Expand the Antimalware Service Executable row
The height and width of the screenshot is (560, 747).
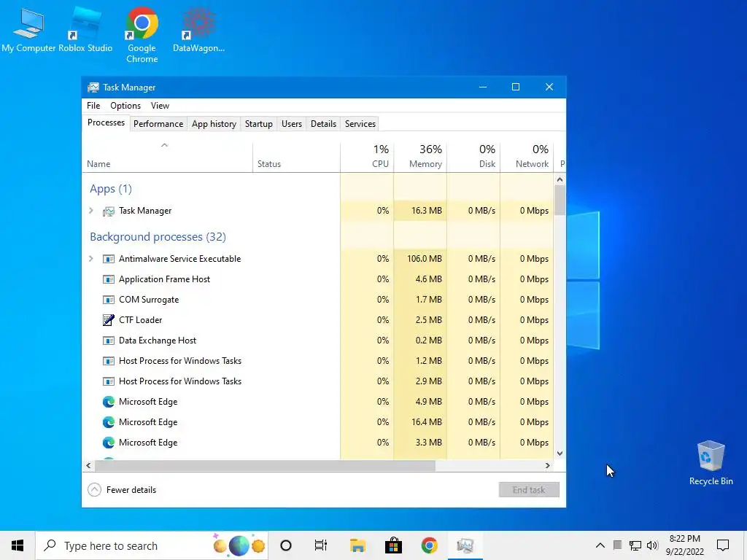pyautogui.click(x=91, y=259)
